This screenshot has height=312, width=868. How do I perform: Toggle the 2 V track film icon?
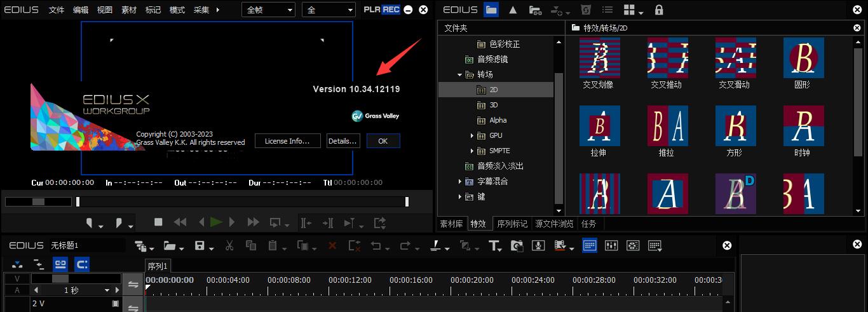coord(116,304)
